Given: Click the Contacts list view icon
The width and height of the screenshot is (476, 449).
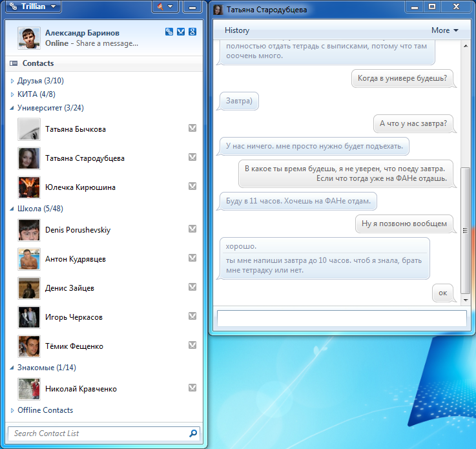Looking at the screenshot, I should tap(14, 63).
